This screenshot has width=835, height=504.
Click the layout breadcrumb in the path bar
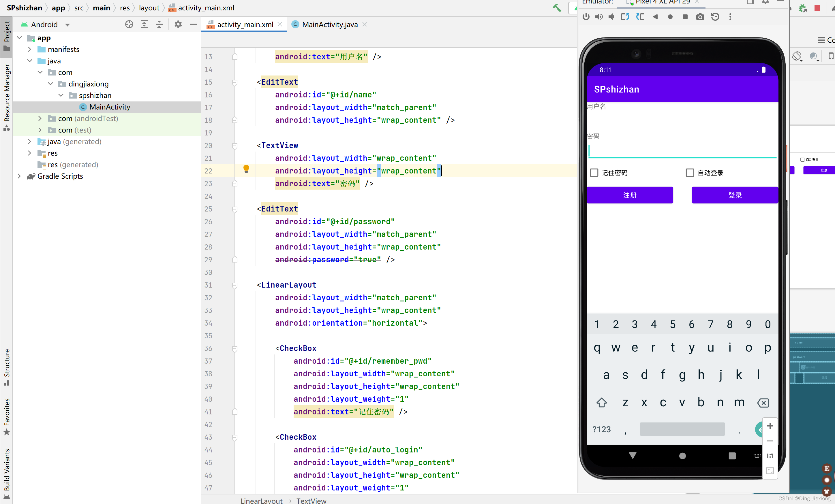149,8
